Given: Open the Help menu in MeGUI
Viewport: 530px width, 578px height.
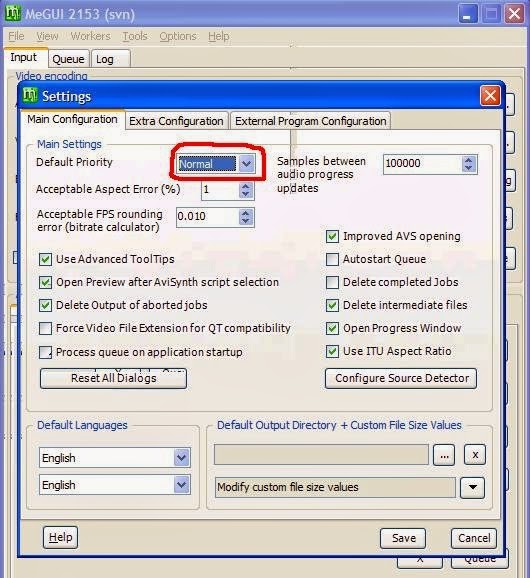Looking at the screenshot, I should (219, 36).
